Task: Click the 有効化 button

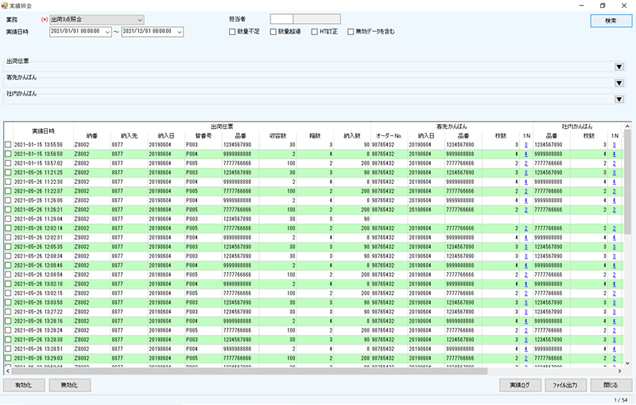Action: (24, 384)
